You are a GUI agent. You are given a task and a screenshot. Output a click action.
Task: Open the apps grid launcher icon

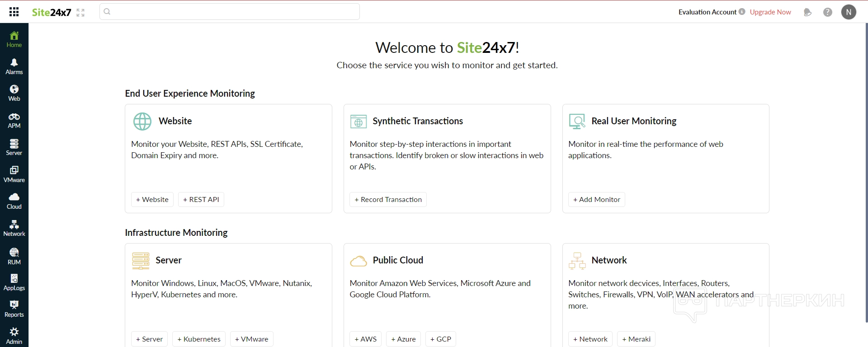click(14, 12)
